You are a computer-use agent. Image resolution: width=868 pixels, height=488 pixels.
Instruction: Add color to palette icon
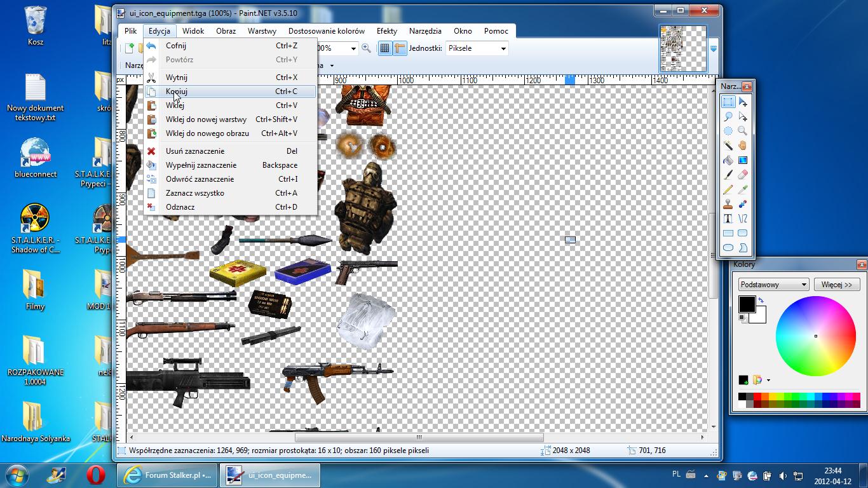pos(743,380)
